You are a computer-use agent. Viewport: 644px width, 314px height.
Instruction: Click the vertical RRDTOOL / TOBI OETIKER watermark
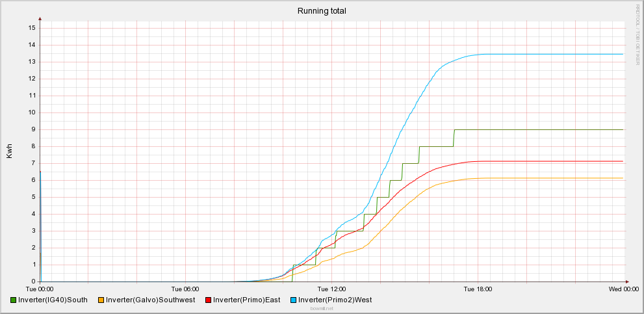638,34
